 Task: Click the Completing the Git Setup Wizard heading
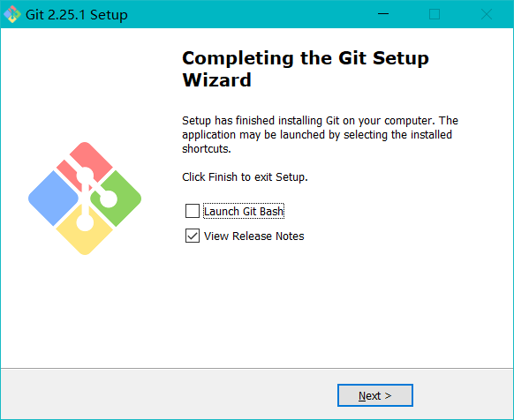pyautogui.click(x=306, y=69)
